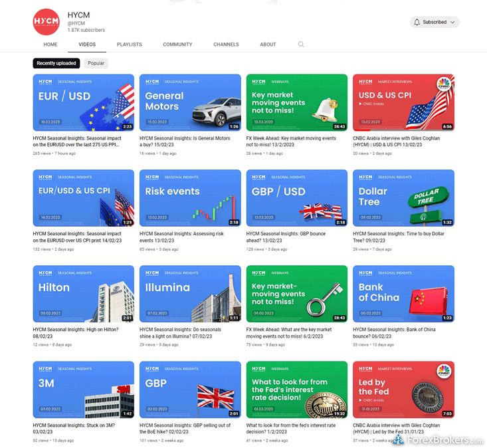This screenshot has height=448, width=487.
Task: Click title 'Bank of China bounce? 06/02/23'
Action: pyautogui.click(x=394, y=333)
